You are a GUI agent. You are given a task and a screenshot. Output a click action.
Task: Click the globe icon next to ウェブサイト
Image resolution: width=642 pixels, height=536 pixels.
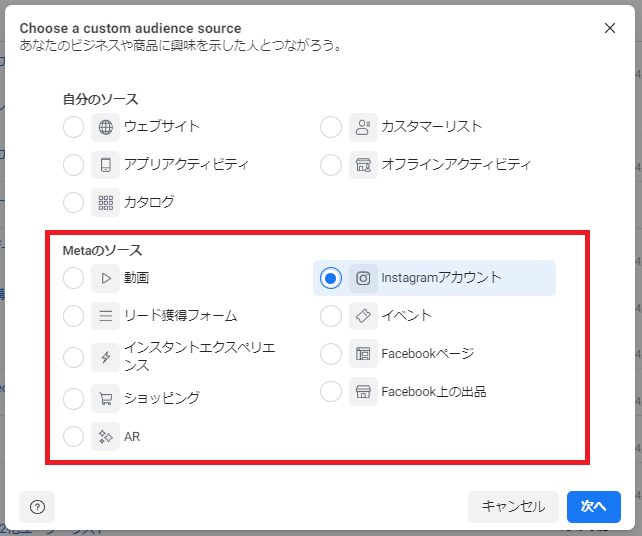click(x=105, y=127)
